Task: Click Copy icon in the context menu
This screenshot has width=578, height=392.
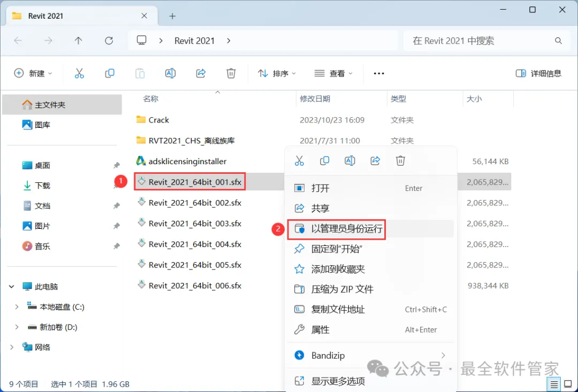Action: 324,160
